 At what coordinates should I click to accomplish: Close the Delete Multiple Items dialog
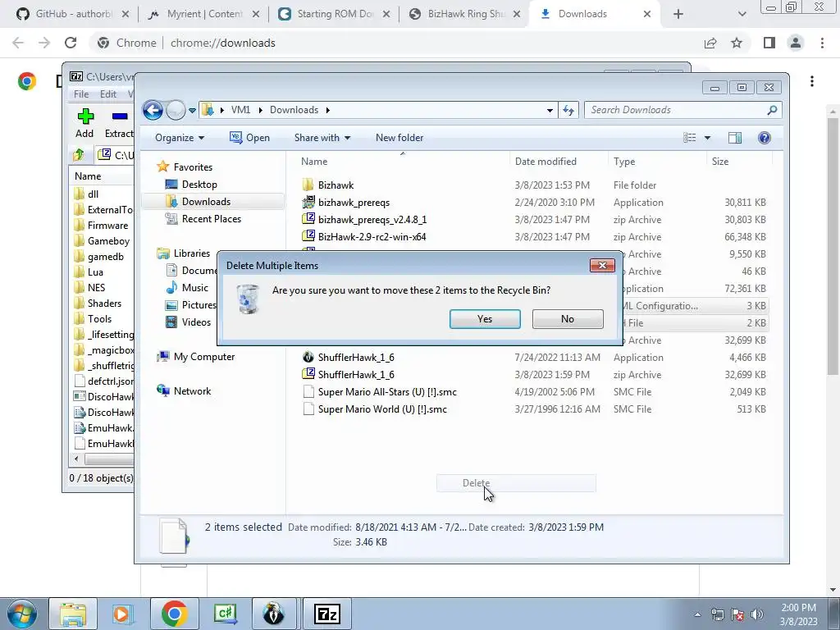[x=602, y=265]
